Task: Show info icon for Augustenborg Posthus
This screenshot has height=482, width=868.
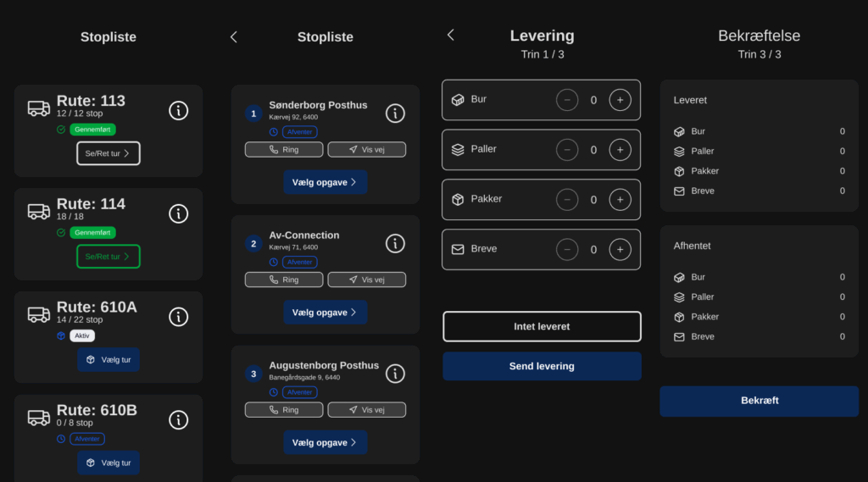Action: coord(395,374)
